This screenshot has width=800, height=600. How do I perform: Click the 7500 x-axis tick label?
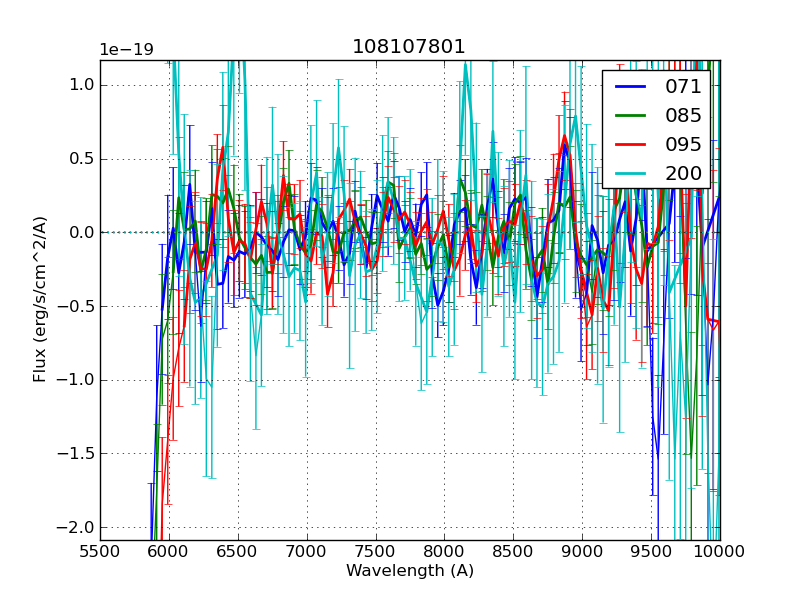pos(376,551)
